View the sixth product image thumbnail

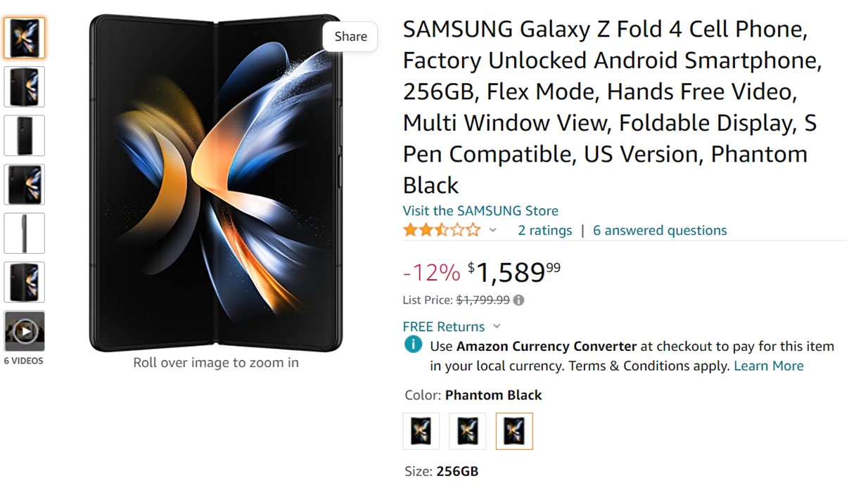click(x=25, y=282)
